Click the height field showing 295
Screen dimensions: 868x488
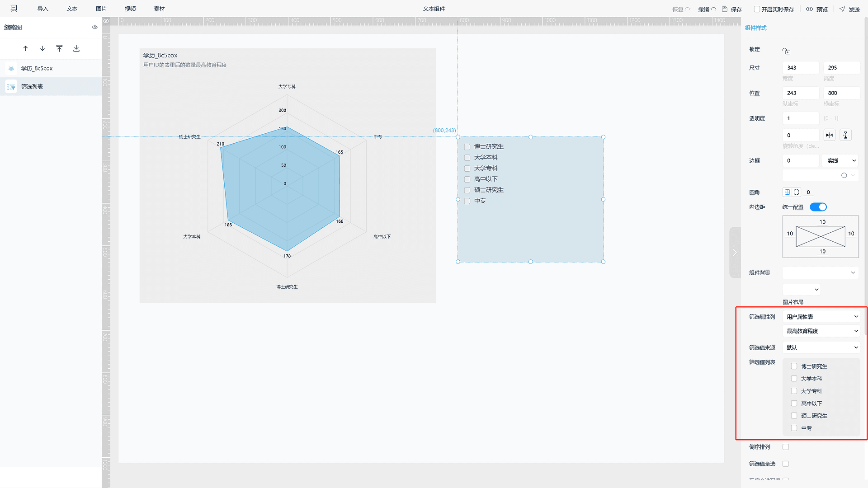click(841, 68)
